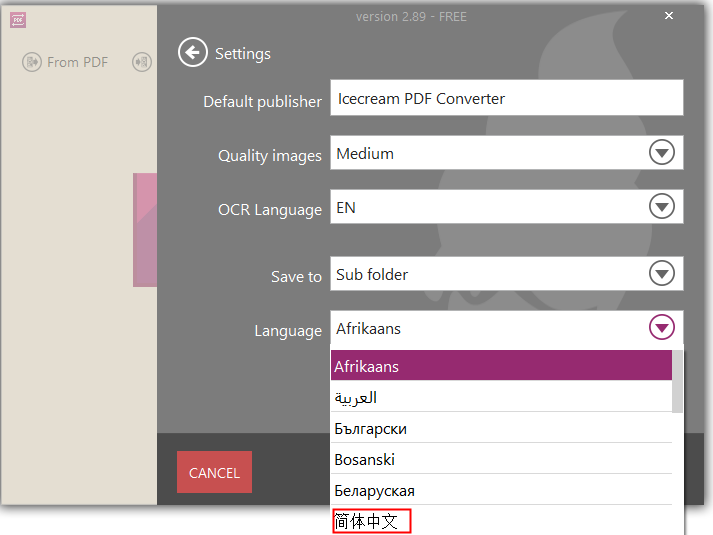Click the language list scrollbar thumb
This screenshot has width=713, height=535.
pos(678,381)
